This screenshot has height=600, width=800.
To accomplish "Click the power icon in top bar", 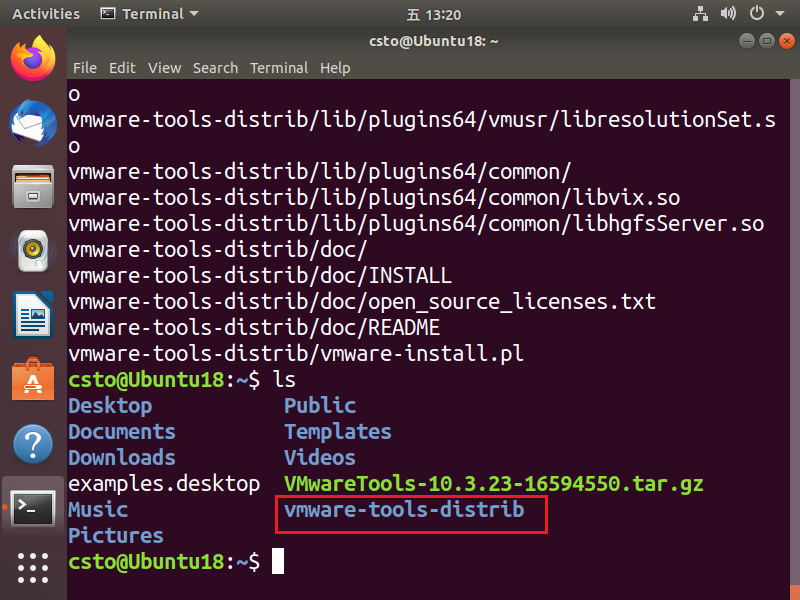I will pyautogui.click(x=757, y=13).
